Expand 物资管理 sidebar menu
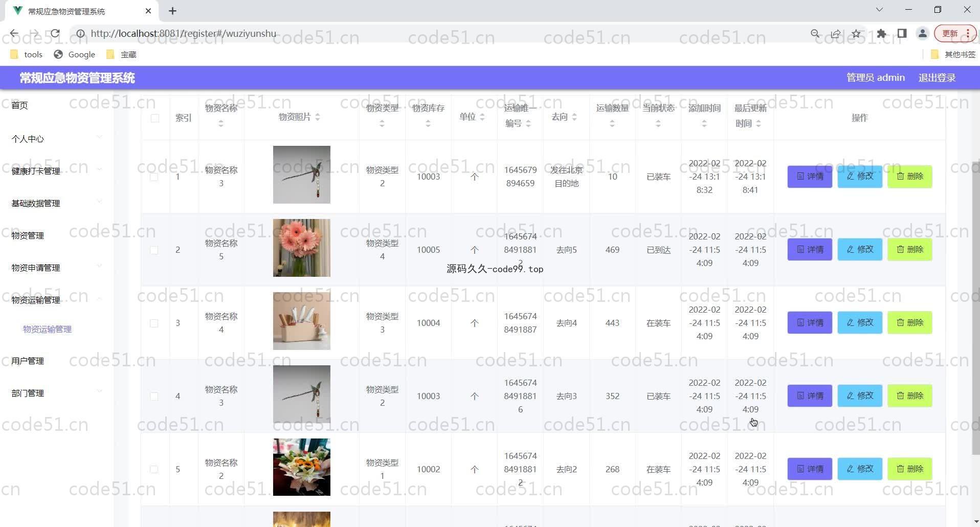The image size is (980, 527). [x=56, y=235]
